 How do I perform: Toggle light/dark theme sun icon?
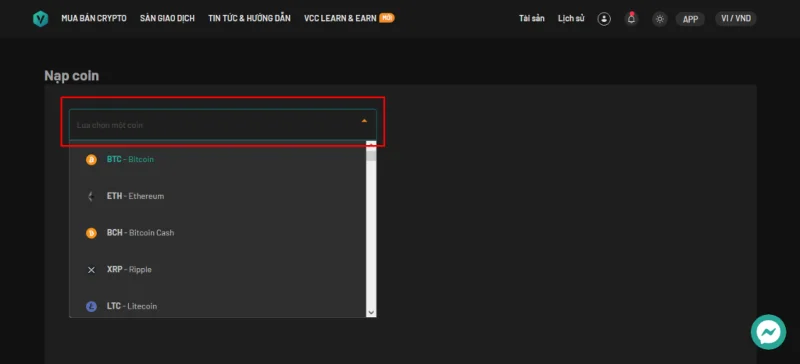tap(660, 19)
